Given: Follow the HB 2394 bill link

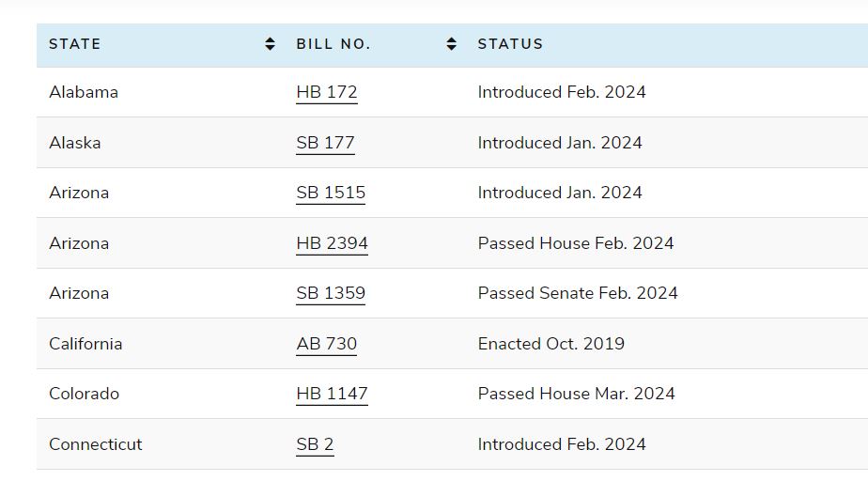Looking at the screenshot, I should pos(332,243).
